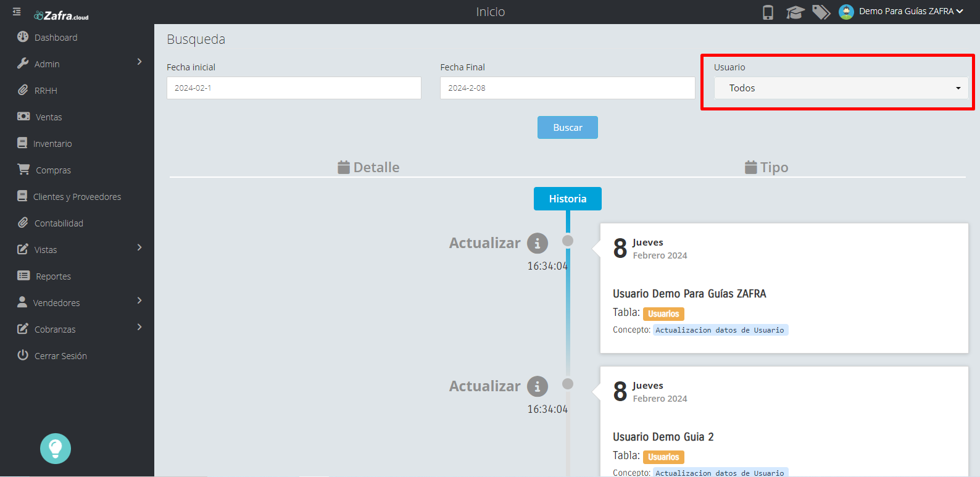
Task: Click the Usuarios tag under Demo Para Guías ZAFRA
Action: (663, 314)
